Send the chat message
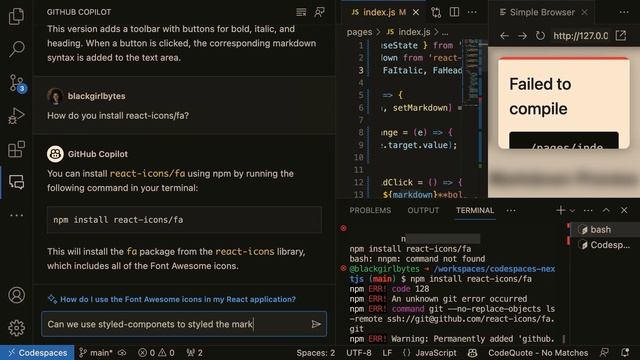The height and width of the screenshot is (360, 640). pyautogui.click(x=316, y=324)
